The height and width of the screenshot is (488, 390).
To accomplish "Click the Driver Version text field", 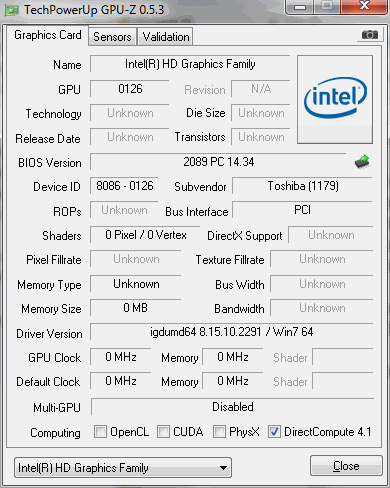I will pyautogui.click(x=231, y=332).
